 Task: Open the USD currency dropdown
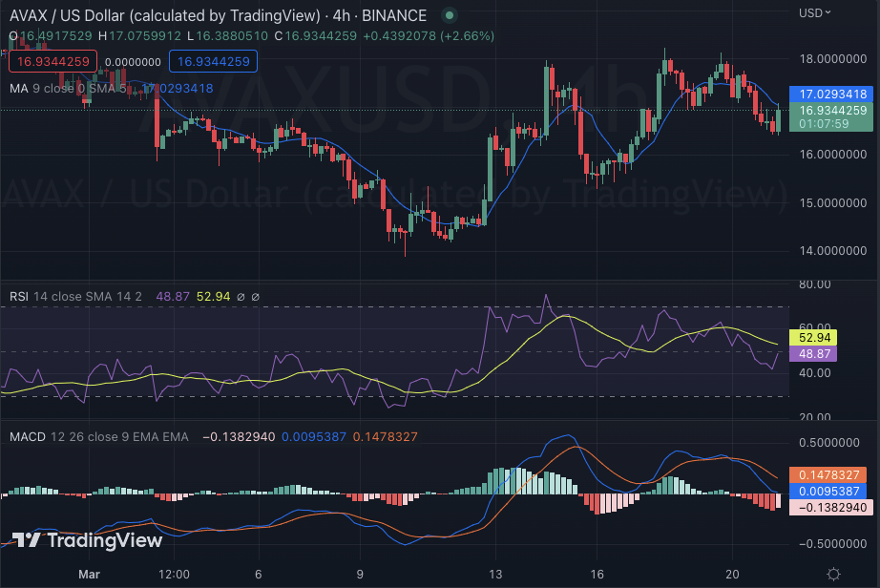point(814,13)
